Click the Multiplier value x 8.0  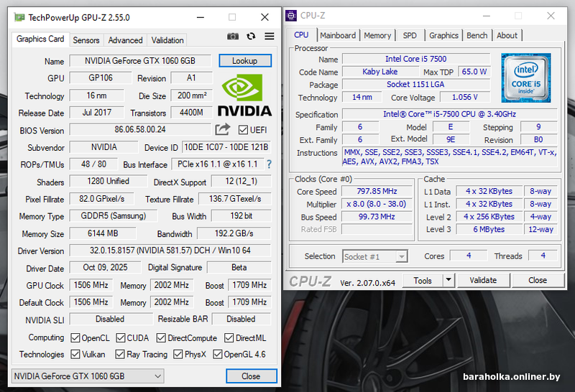[x=377, y=204]
